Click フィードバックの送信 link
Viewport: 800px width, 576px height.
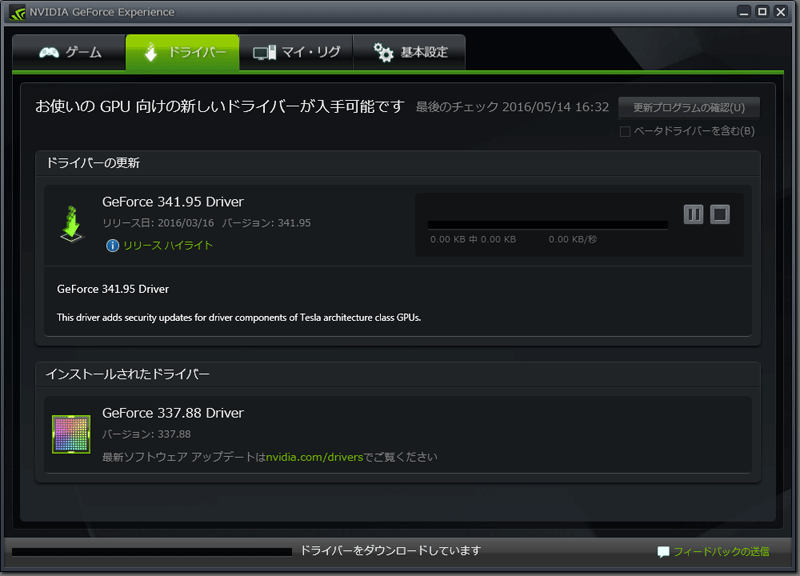click(721, 552)
